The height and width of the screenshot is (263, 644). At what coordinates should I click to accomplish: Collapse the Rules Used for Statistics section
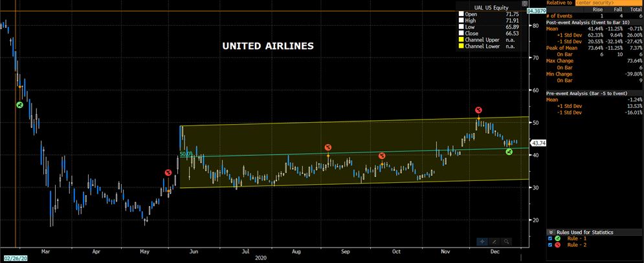pos(551,232)
